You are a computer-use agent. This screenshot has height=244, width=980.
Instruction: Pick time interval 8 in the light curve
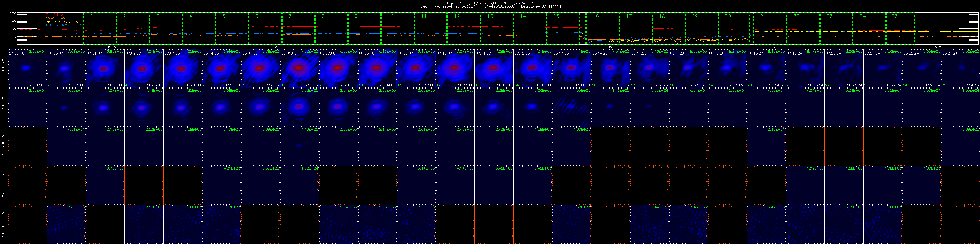[331, 29]
